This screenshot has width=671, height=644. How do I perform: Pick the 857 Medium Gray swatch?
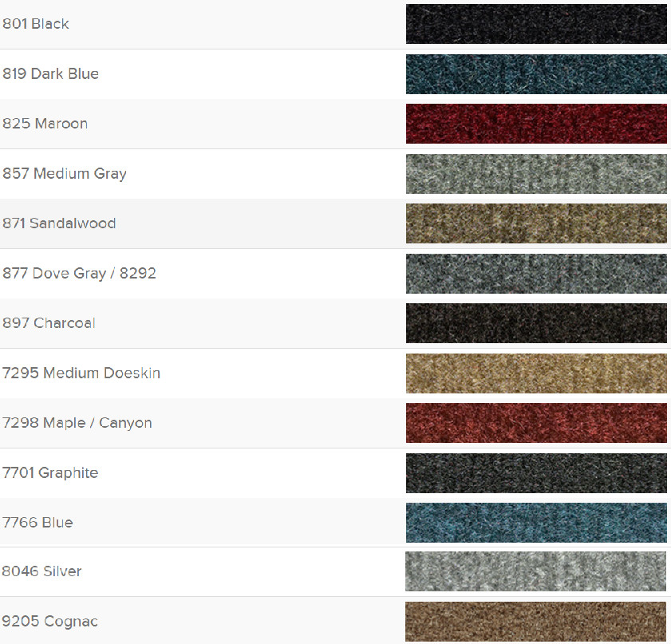pos(536,174)
